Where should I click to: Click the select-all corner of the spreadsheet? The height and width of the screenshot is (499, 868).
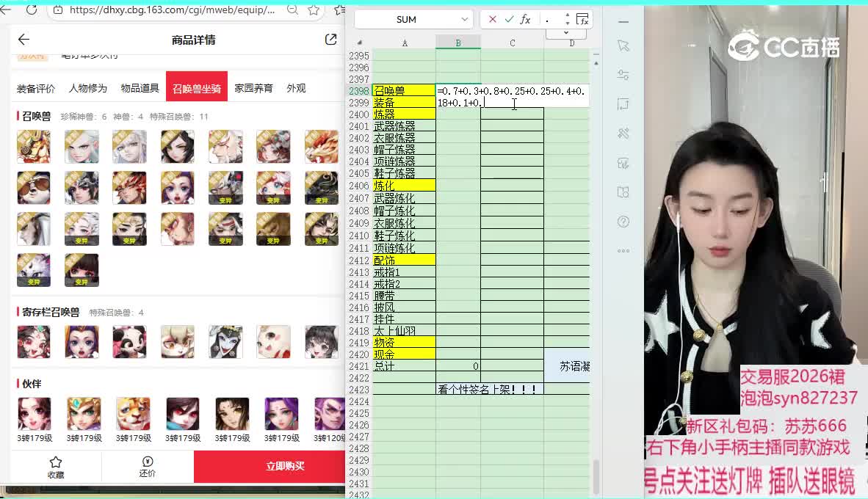tap(359, 43)
